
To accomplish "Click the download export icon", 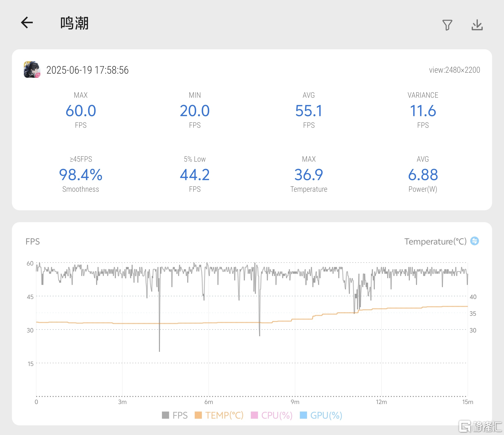I will (477, 25).
